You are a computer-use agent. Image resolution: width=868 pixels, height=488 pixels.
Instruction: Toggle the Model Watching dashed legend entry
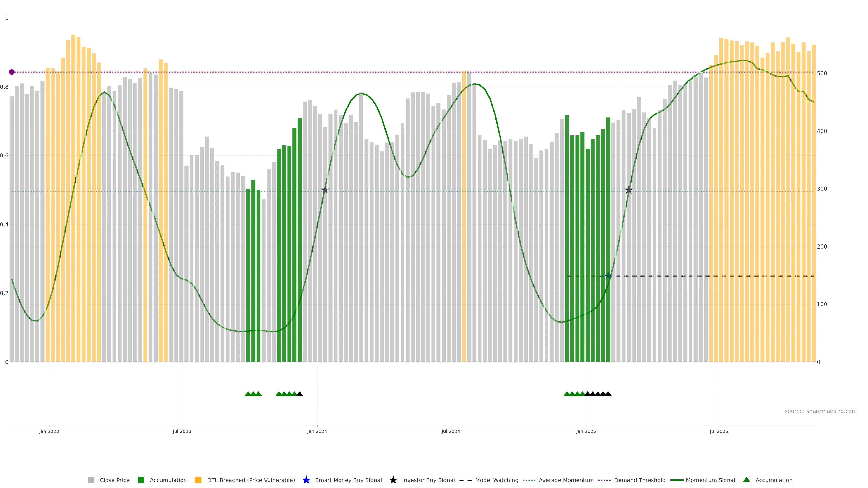465,480
